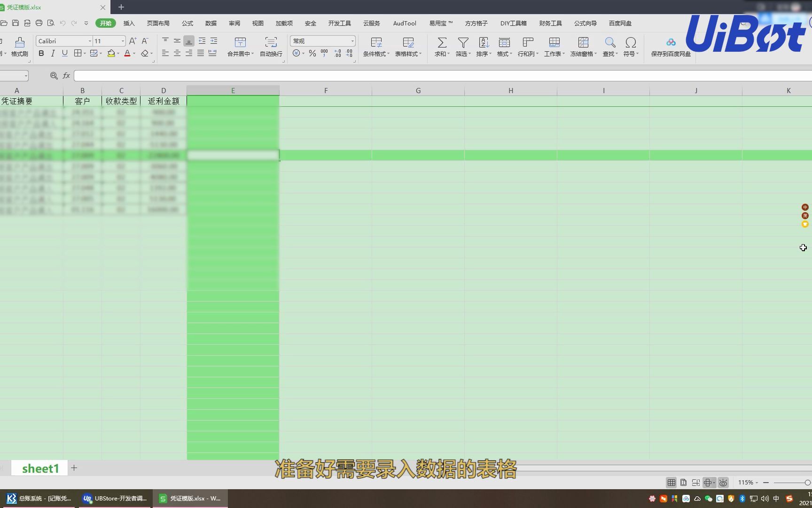
Task: Select the sheet1 worksheet tab
Action: click(40, 468)
